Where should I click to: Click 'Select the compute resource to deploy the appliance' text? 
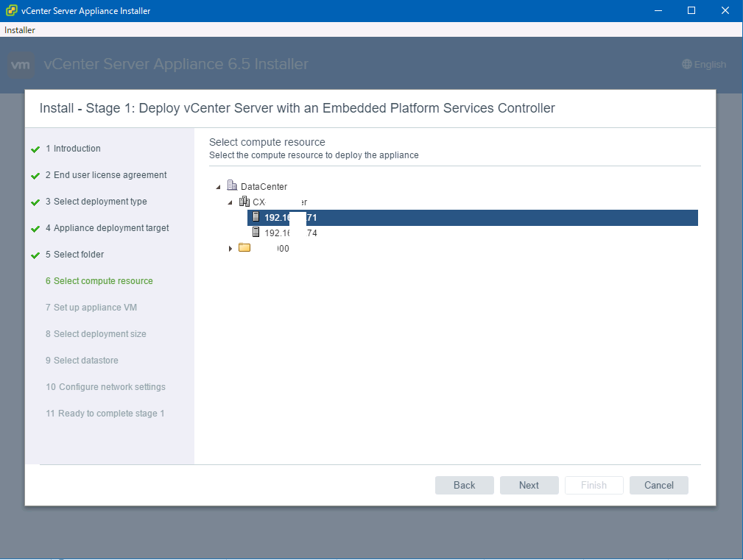[314, 155]
